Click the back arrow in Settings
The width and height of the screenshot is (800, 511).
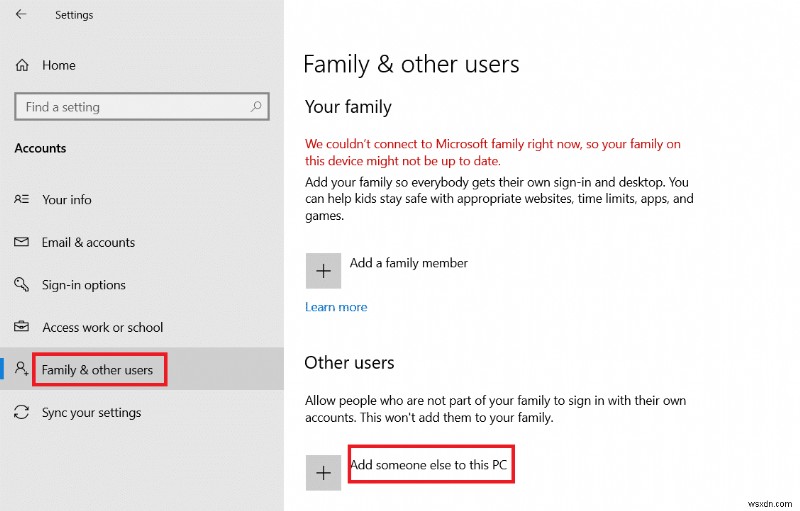(x=22, y=15)
